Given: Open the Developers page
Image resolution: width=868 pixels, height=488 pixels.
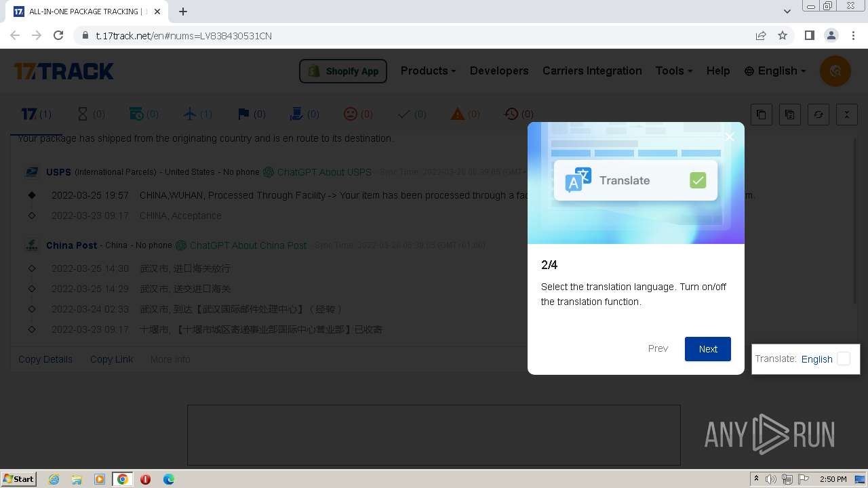Looking at the screenshot, I should (x=499, y=70).
